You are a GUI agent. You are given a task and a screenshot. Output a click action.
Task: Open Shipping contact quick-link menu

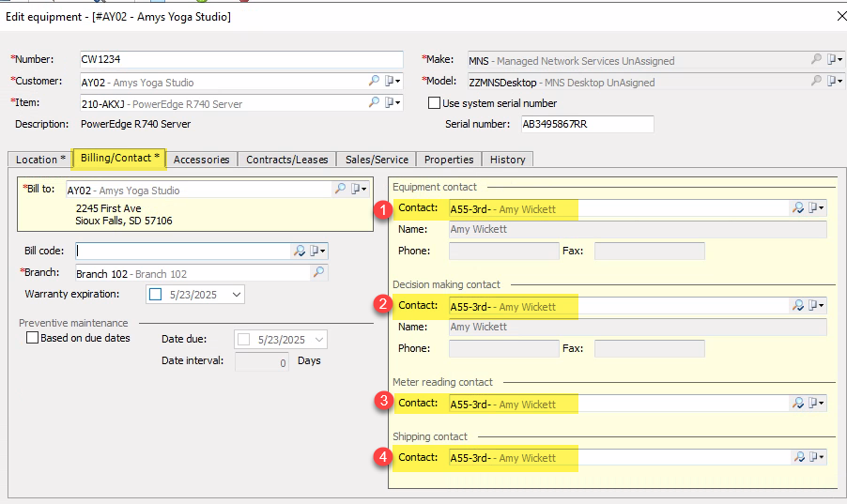(816, 458)
